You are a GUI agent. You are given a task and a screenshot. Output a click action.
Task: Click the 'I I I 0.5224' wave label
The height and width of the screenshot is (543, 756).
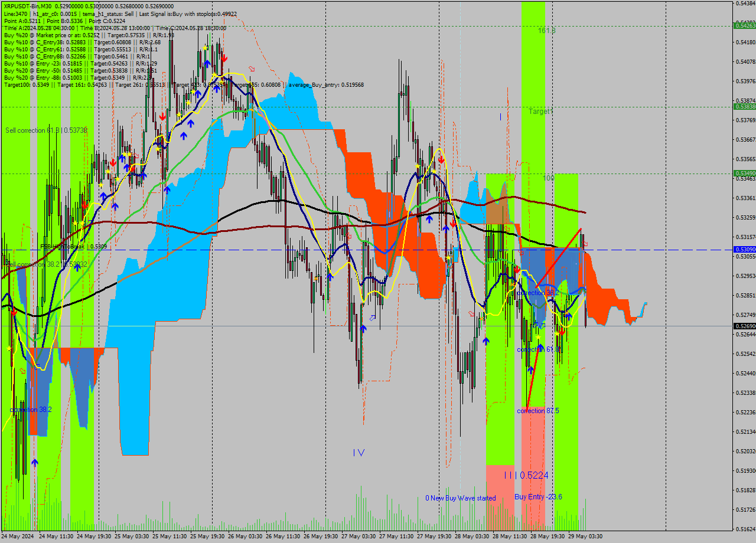click(x=526, y=475)
